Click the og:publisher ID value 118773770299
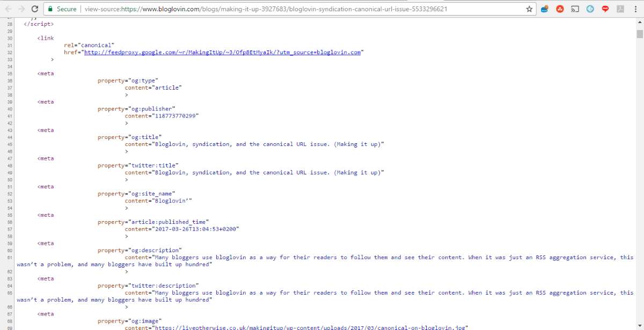The image size is (644, 330). [x=177, y=116]
